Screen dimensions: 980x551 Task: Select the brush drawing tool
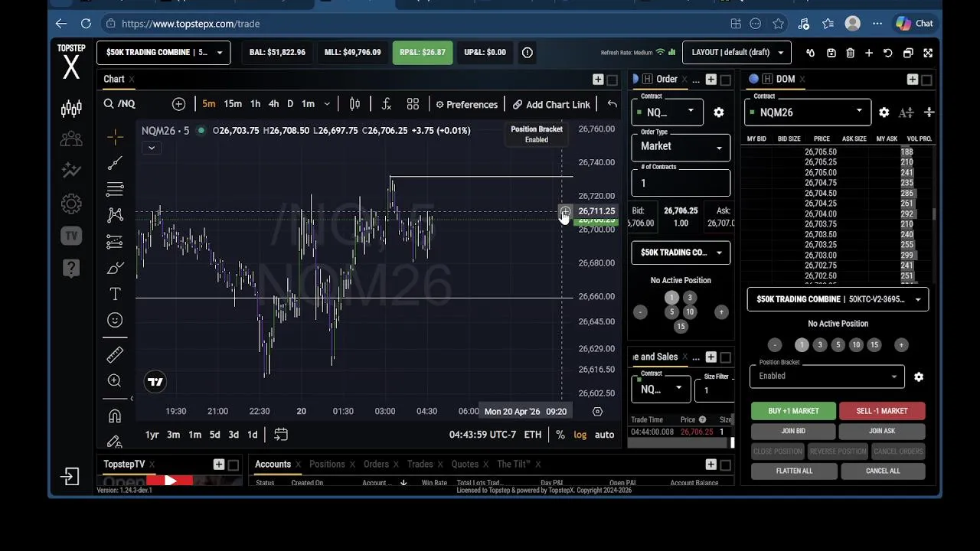click(x=115, y=268)
